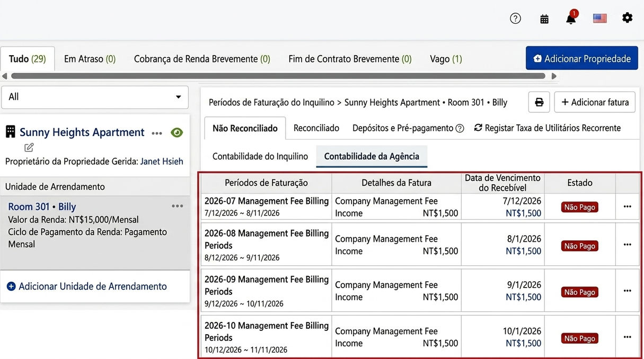Click the Unidade de Arrendamento section heading

tap(55, 186)
